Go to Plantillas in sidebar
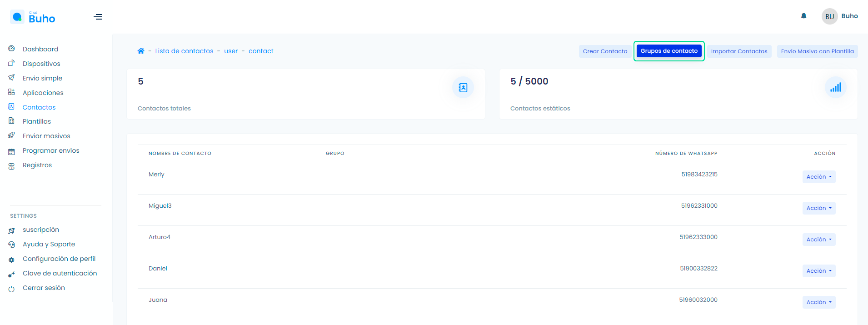The width and height of the screenshot is (868, 325). (37, 121)
